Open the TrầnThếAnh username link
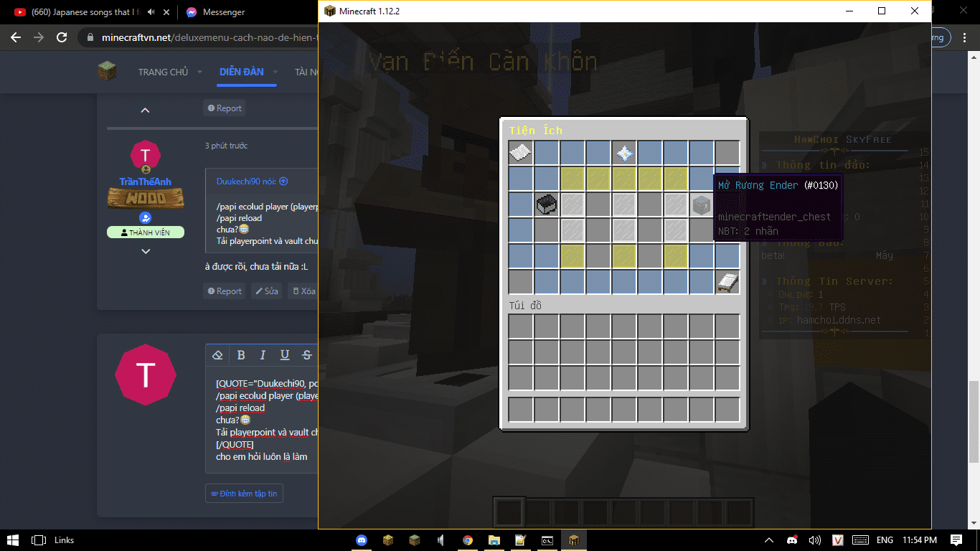Image resolution: width=980 pixels, height=551 pixels. (146, 182)
